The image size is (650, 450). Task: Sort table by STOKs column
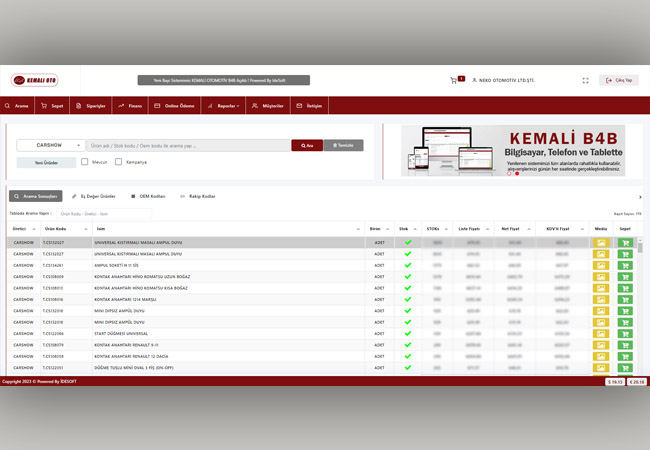click(437, 229)
